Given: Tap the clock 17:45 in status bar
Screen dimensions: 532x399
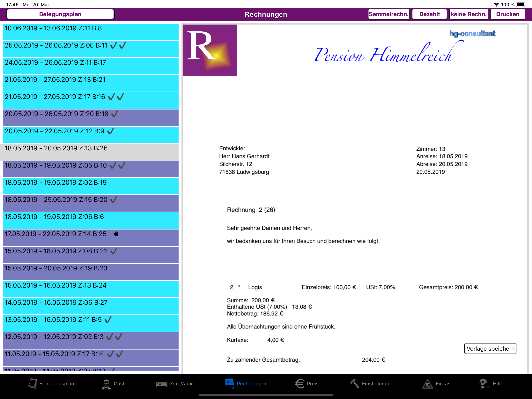Looking at the screenshot, I should tap(12, 4).
